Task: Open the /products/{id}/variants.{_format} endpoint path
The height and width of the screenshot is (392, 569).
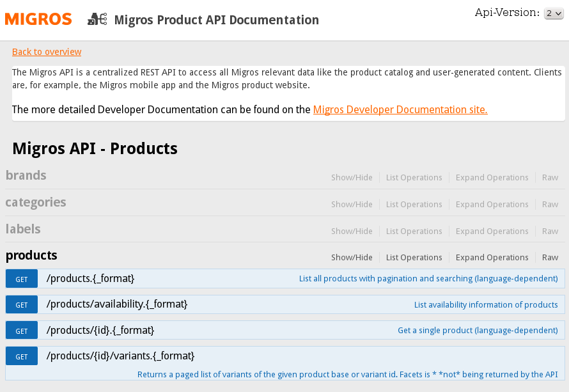Action: 120,356
